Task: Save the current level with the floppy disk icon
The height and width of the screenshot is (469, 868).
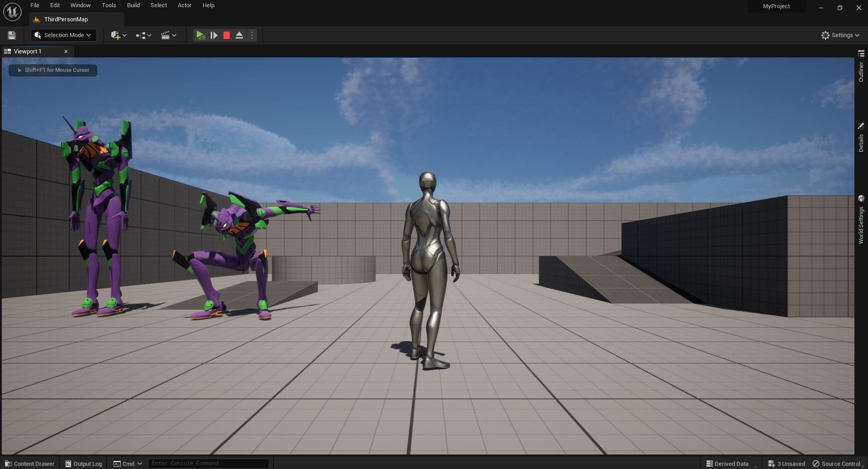Action: pyautogui.click(x=12, y=35)
